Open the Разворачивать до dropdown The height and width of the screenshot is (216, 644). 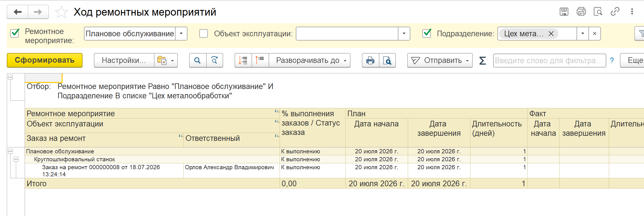[310, 60]
